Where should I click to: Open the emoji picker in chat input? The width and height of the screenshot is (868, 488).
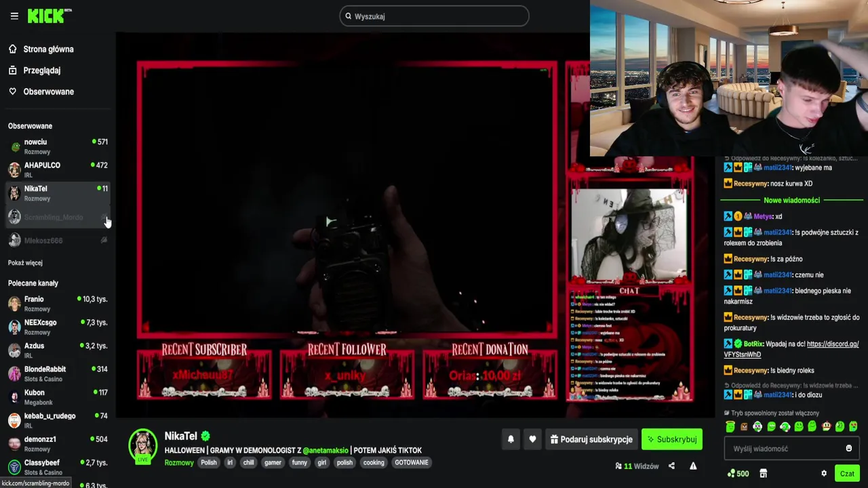pyautogui.click(x=848, y=448)
